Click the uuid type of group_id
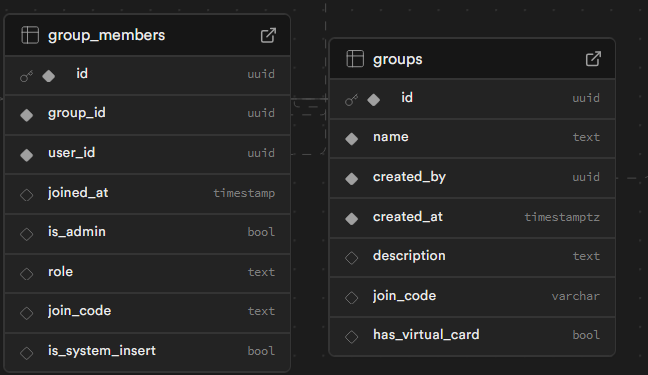 (261, 113)
